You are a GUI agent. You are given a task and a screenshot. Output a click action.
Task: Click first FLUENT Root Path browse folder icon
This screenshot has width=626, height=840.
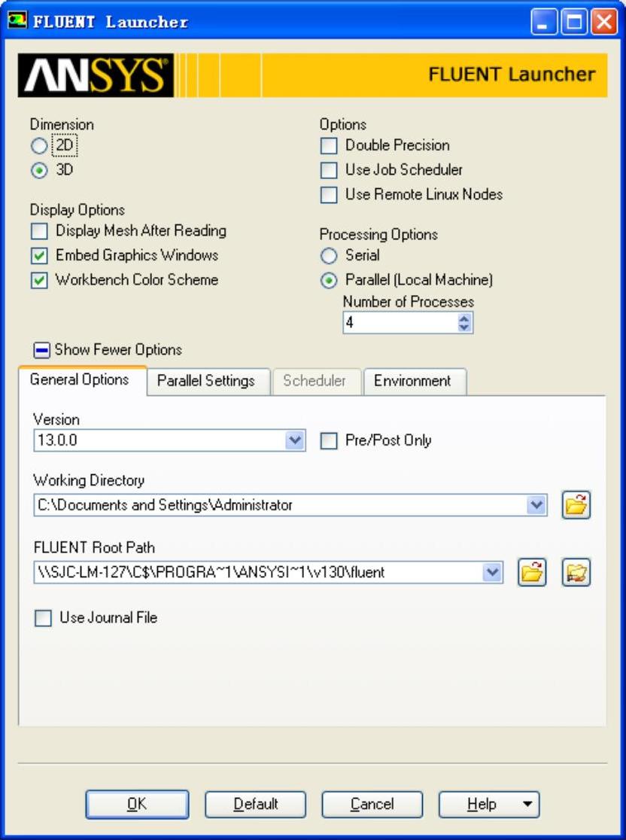point(532,573)
